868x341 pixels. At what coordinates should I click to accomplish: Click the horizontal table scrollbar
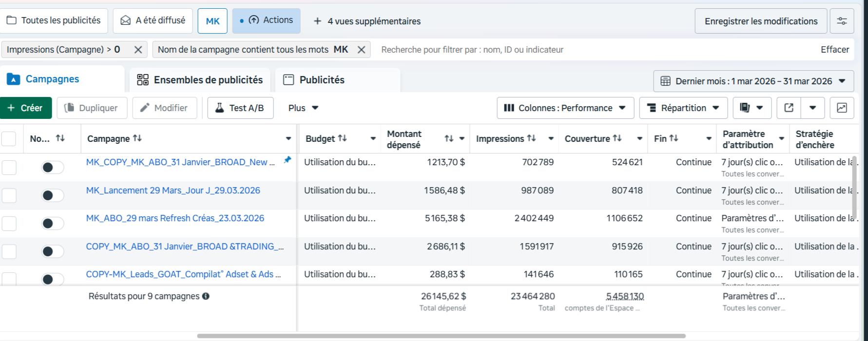441,336
